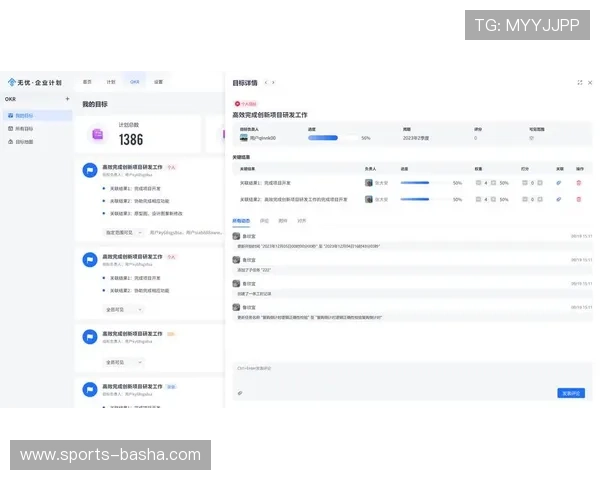Image resolution: width=600 pixels, height=480 pixels.
Task: Open the fourth activity tab, after 附件
Action: click(302, 221)
